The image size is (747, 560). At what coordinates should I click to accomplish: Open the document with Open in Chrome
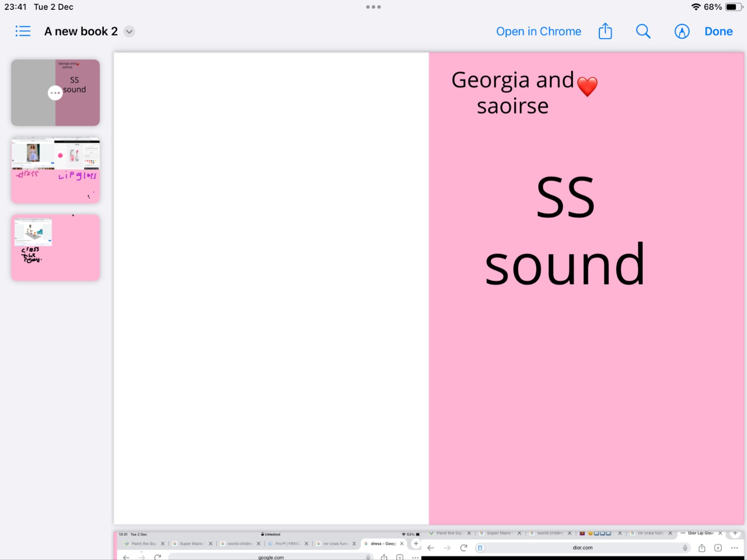click(538, 31)
